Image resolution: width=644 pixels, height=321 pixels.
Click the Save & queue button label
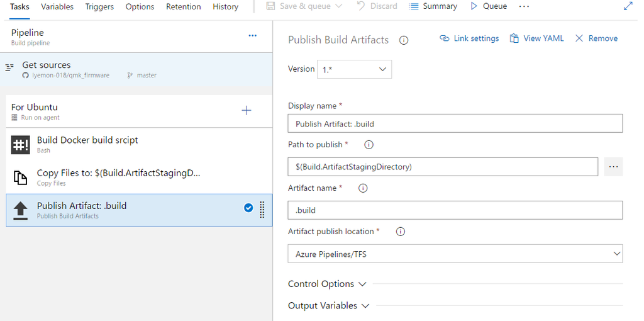point(305,6)
